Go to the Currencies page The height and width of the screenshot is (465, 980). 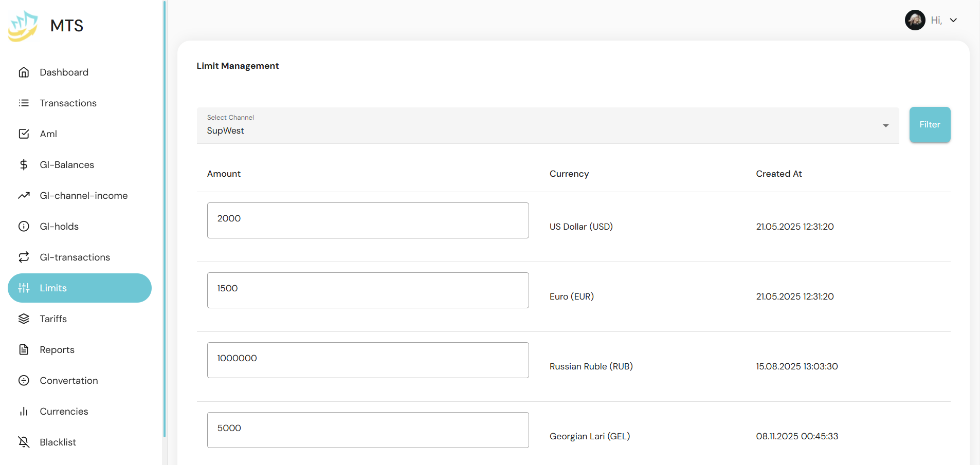pos(64,412)
